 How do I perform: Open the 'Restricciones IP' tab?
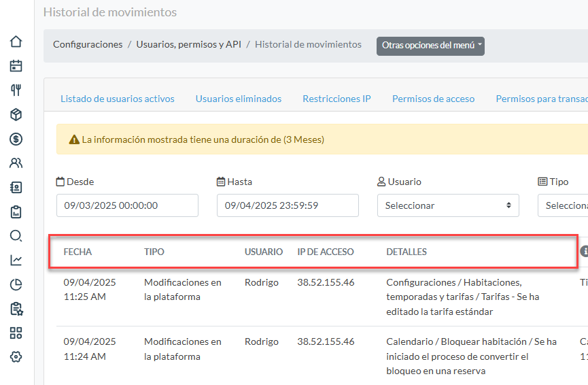[x=336, y=99]
